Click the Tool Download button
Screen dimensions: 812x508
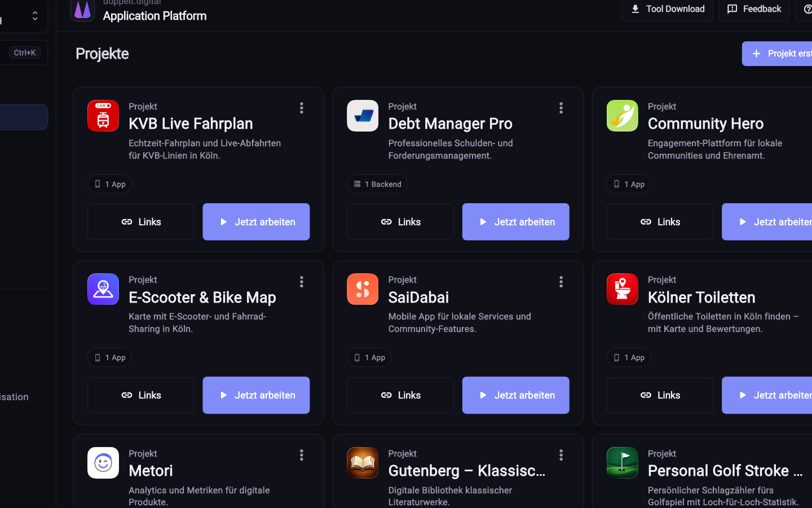(667, 9)
